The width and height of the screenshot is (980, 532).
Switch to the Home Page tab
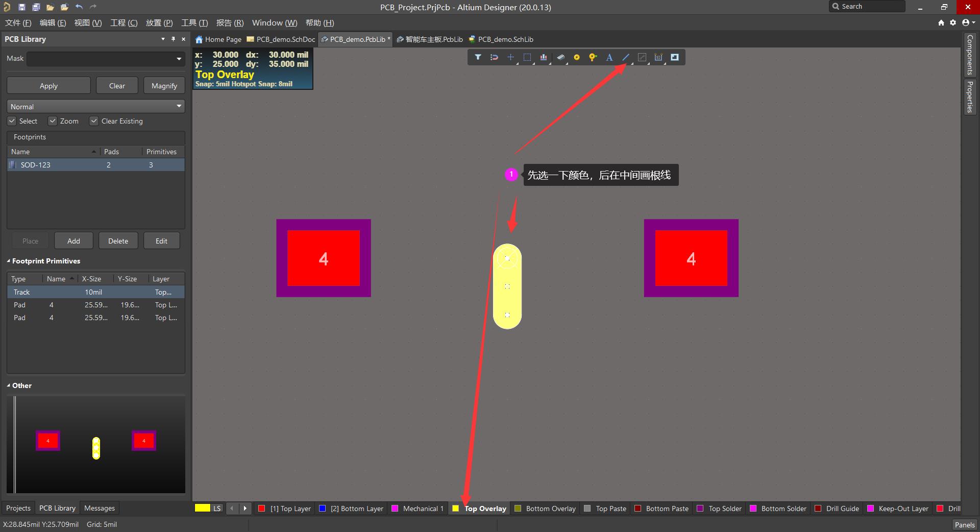(218, 39)
